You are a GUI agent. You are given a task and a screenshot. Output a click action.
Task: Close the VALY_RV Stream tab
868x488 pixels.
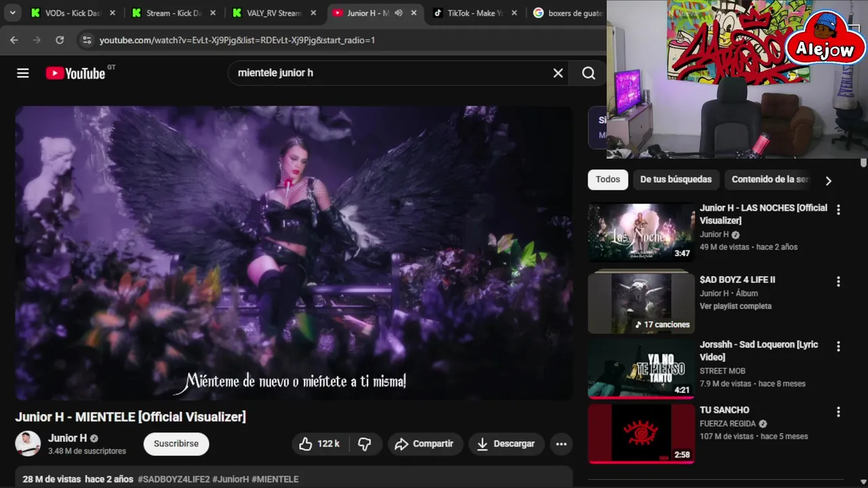tap(313, 13)
